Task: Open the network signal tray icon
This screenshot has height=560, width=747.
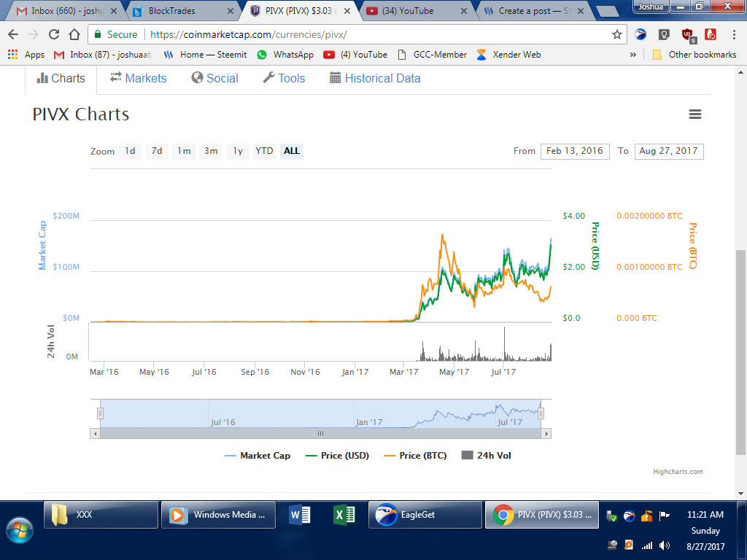Action: tap(647, 545)
